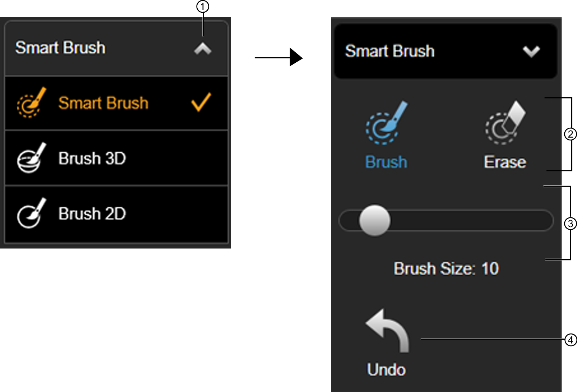577x392 pixels.
Task: Choose the Brush 2D menu entry
Action: tap(116, 214)
